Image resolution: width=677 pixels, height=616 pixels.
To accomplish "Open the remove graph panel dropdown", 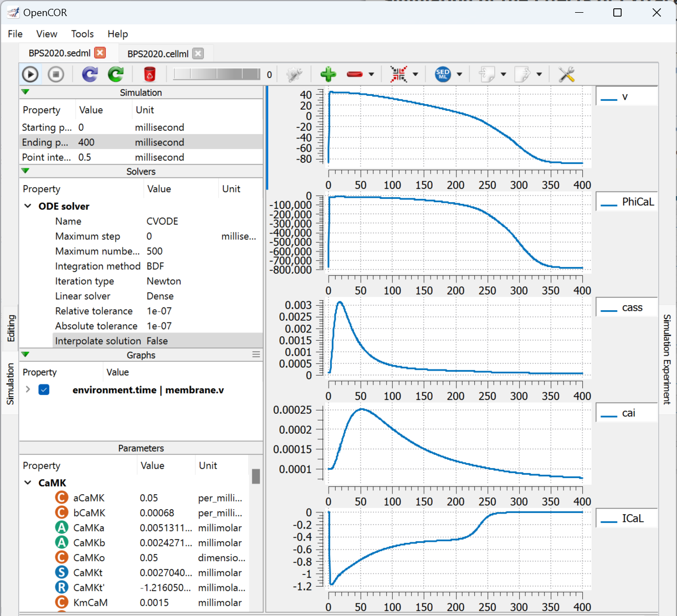I will 372,74.
